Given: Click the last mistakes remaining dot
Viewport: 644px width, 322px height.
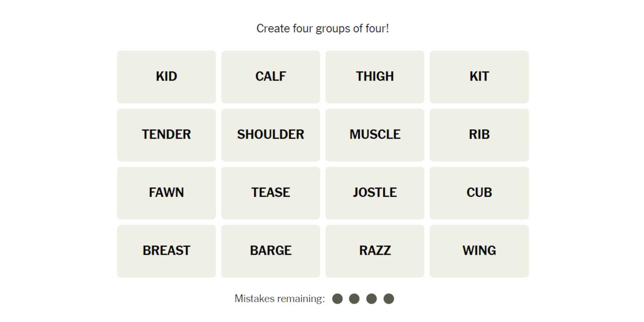Looking at the screenshot, I should tap(389, 299).
